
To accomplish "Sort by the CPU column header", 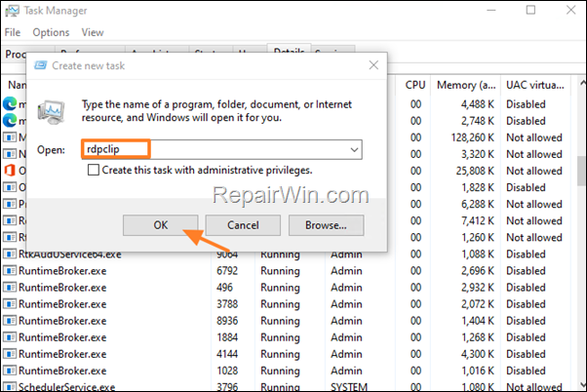I will coord(415,85).
